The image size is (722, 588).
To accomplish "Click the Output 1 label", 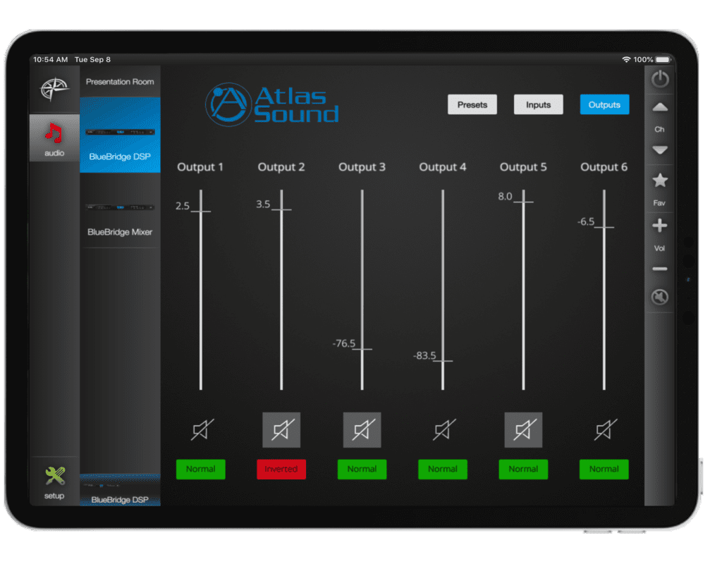I will tap(200, 167).
